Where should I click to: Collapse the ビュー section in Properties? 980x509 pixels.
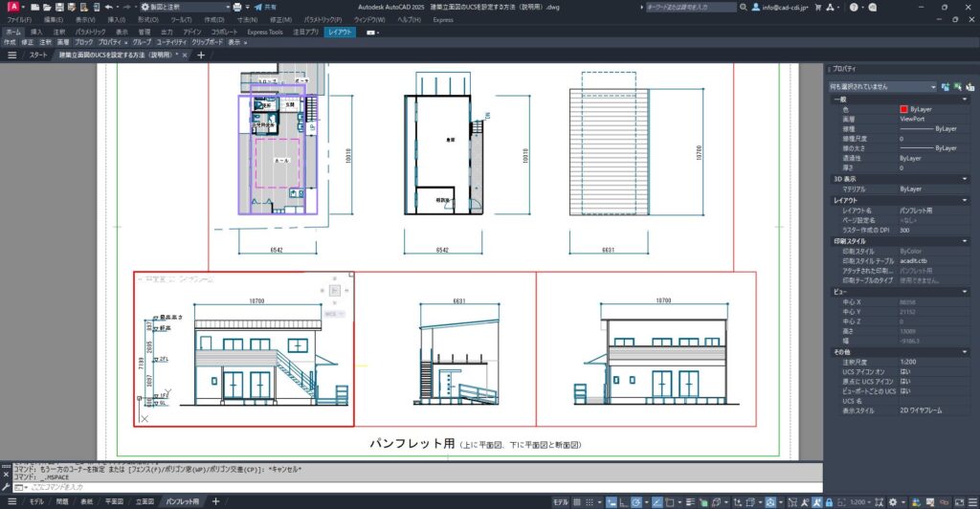tap(965, 292)
